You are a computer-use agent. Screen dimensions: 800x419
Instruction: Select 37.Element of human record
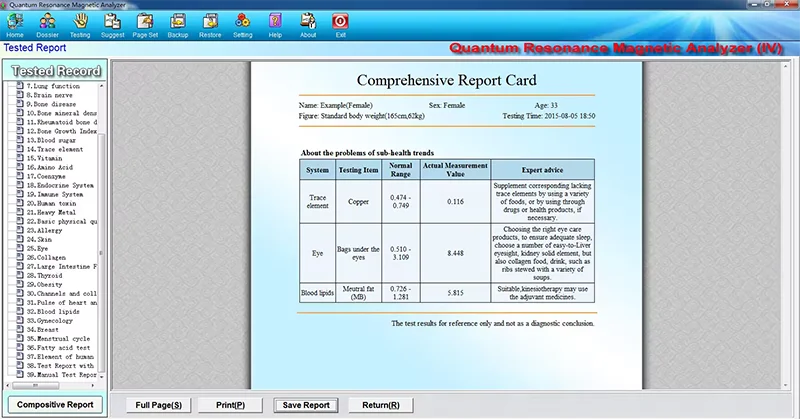point(60,356)
